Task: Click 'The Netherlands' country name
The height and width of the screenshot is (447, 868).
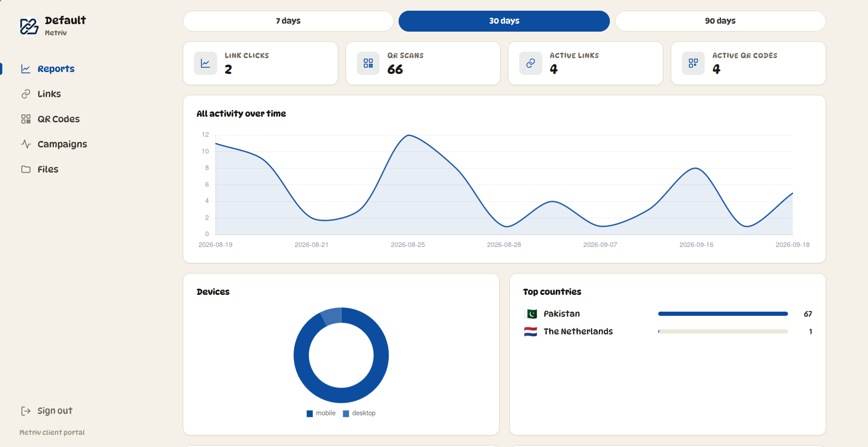Action: [578, 332]
